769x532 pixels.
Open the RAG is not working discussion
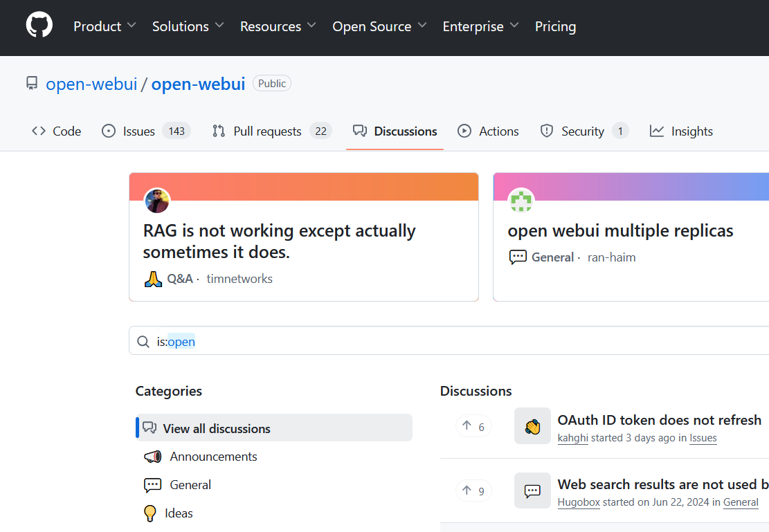tap(279, 241)
